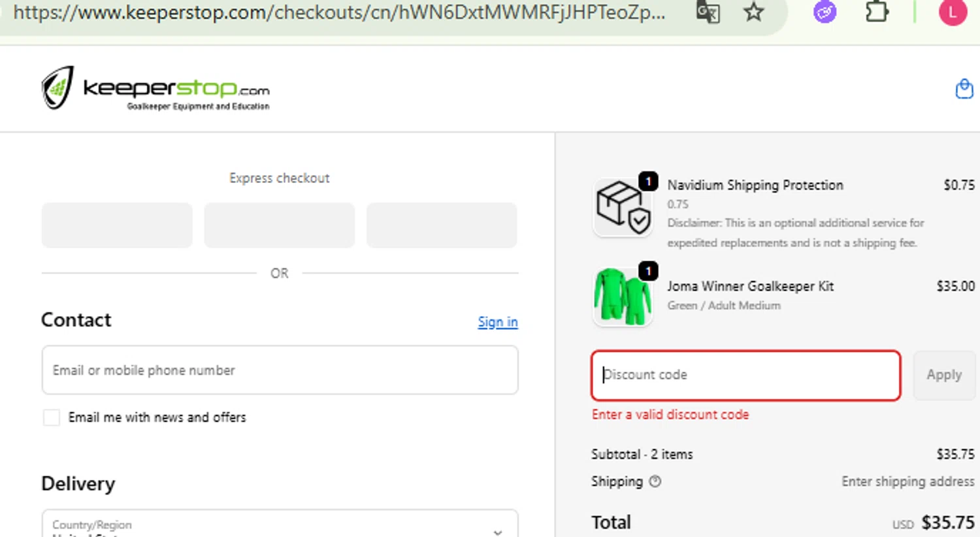Click the first express checkout button
980x537 pixels.
click(117, 225)
